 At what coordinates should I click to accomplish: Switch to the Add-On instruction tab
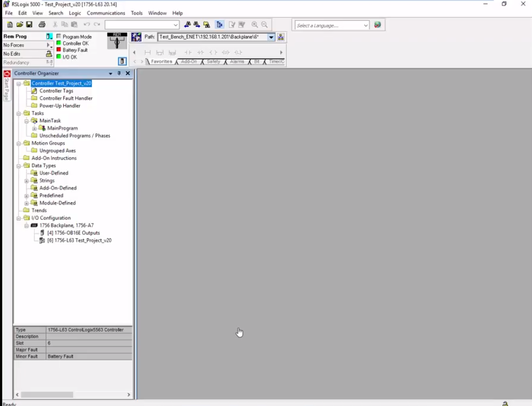[x=189, y=61]
